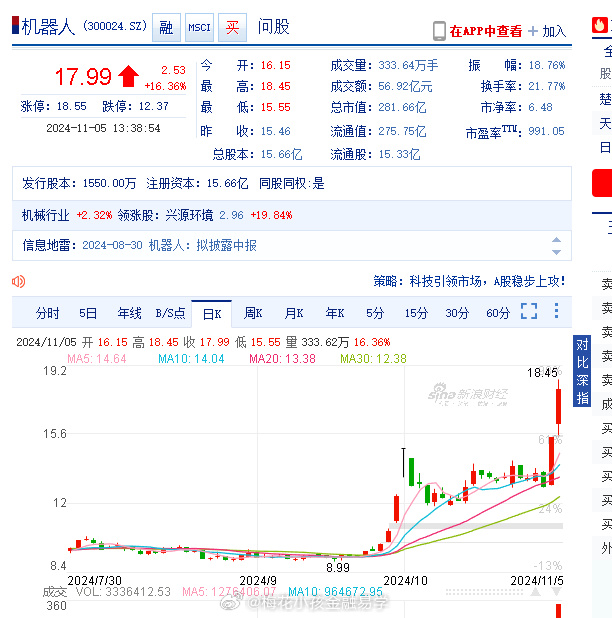Switch to the 30分 chart tab
The height and width of the screenshot is (618, 612).
click(457, 313)
